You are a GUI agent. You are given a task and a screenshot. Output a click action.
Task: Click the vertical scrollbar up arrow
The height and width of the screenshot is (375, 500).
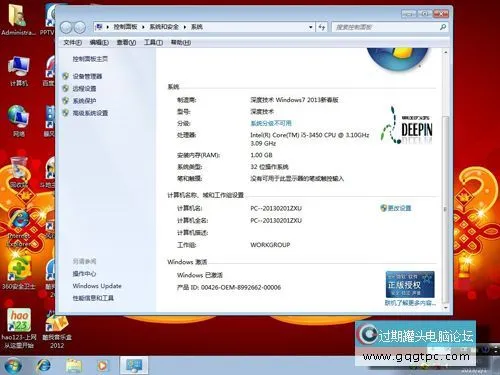[445, 53]
